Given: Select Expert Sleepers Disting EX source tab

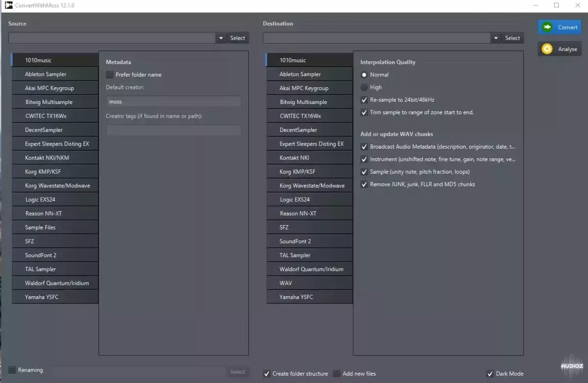Looking at the screenshot, I should tap(55, 144).
